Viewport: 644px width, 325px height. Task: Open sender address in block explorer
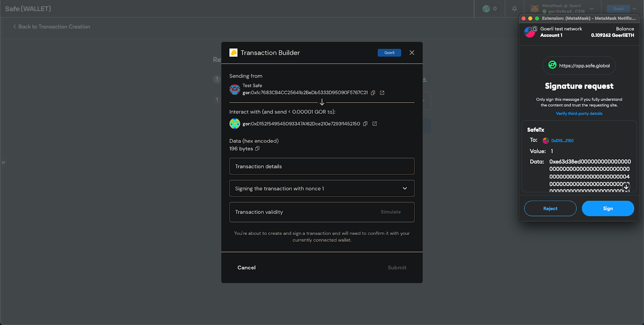[382, 93]
